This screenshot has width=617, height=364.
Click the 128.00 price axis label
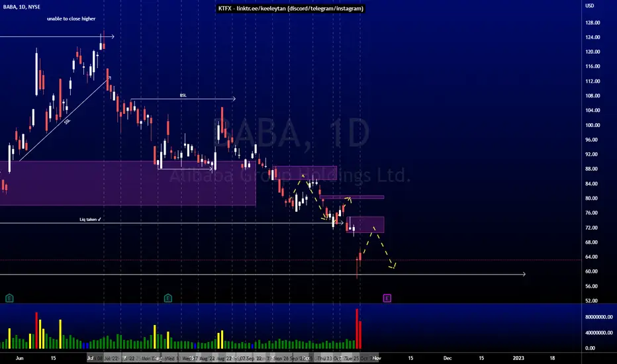tap(593, 23)
